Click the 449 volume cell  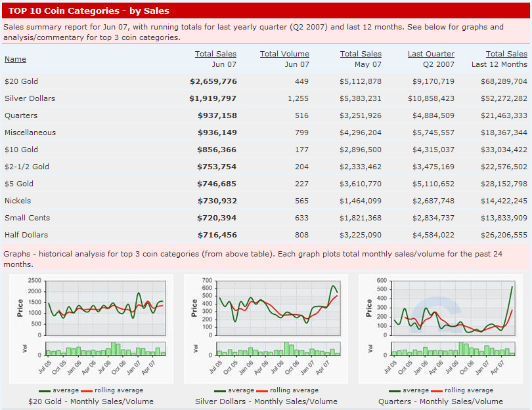tap(301, 81)
